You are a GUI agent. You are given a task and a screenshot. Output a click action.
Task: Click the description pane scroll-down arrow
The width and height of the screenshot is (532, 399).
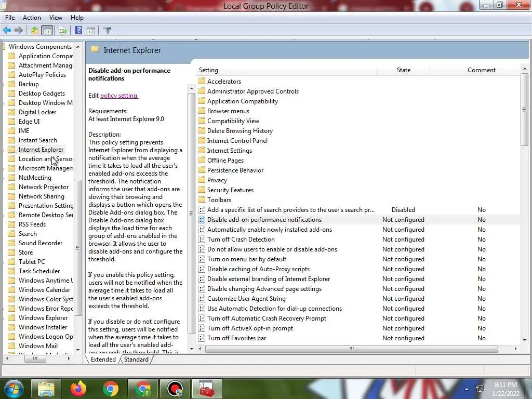pyautogui.click(x=191, y=349)
